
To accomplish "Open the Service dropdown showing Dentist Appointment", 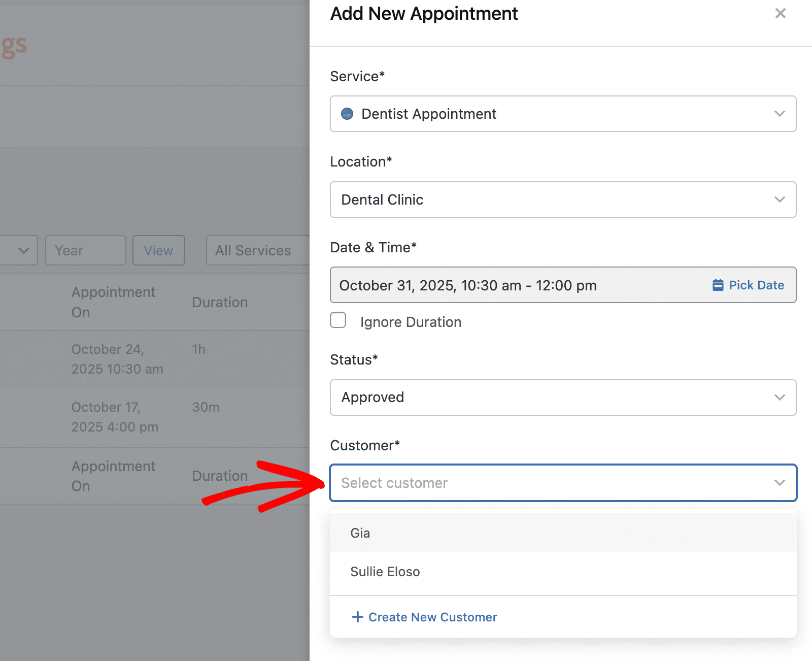I will (562, 114).
